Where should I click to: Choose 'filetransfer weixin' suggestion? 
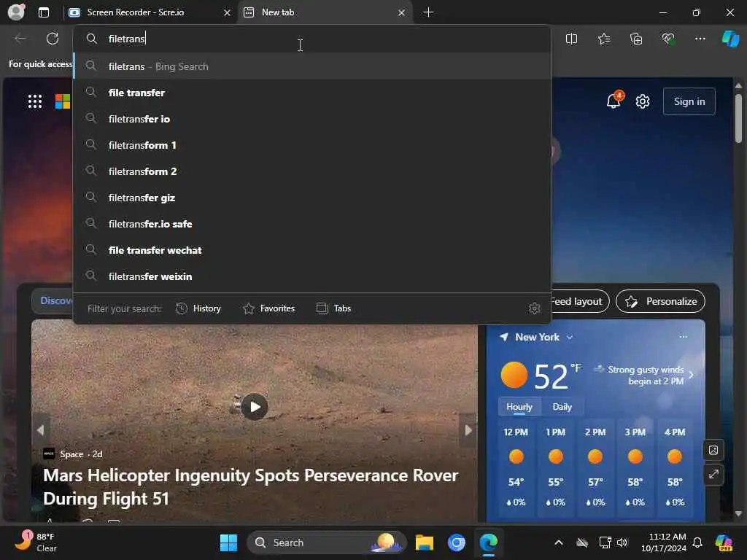pos(312,276)
